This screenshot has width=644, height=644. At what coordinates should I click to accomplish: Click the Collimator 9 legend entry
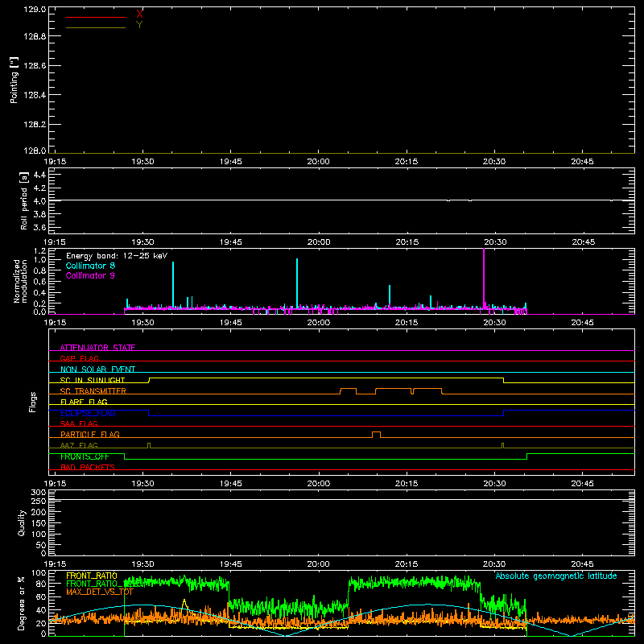point(90,275)
